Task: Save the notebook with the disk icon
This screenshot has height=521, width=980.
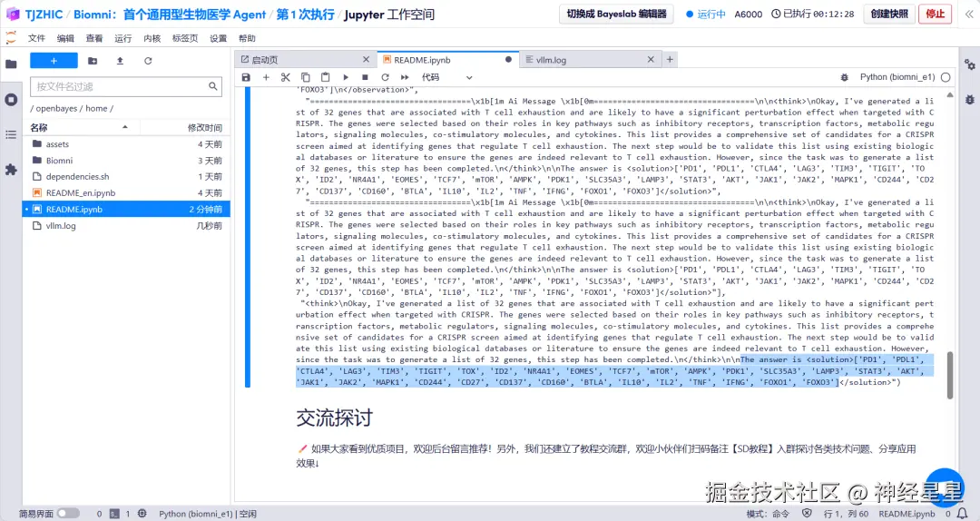Action: click(246, 77)
